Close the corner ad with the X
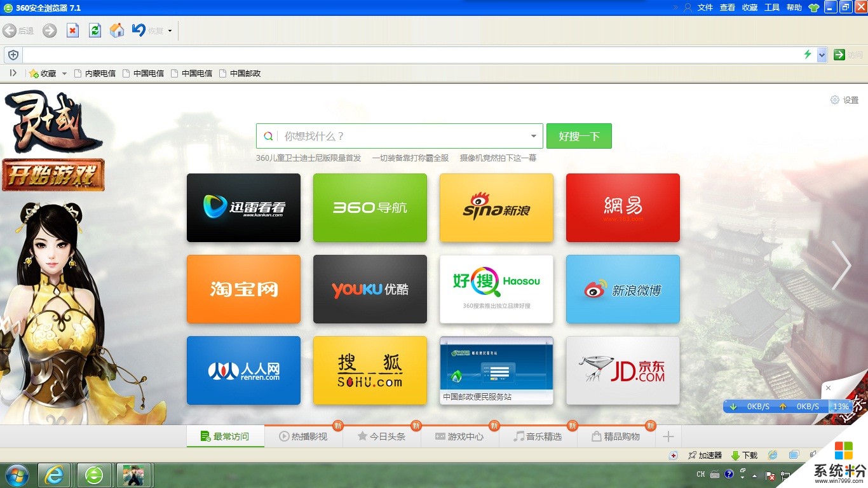Screen dimensions: 868x488 827,388
